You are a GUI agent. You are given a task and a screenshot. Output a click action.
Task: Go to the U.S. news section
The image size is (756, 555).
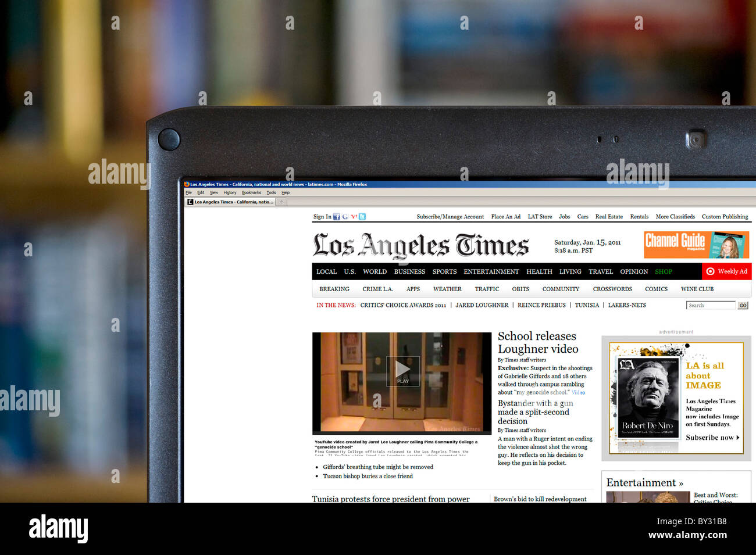click(x=350, y=271)
